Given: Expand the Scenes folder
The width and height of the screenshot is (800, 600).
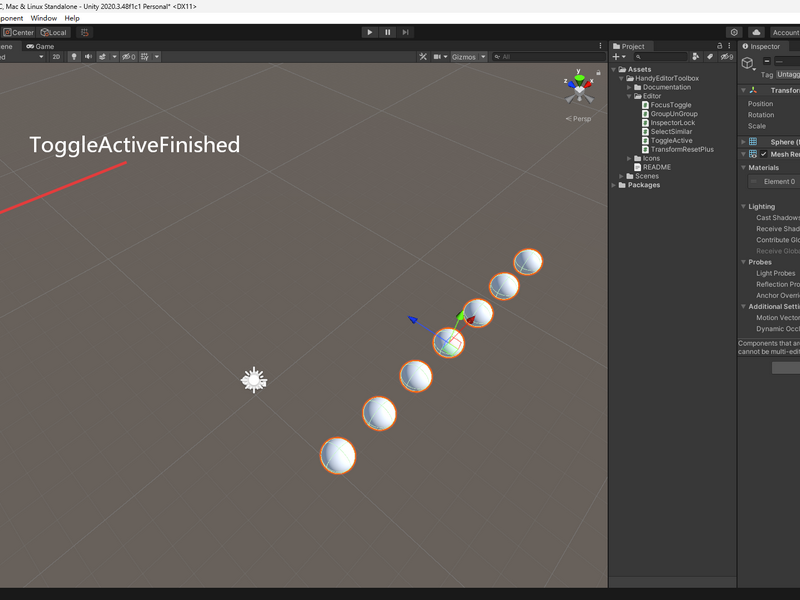Looking at the screenshot, I should (621, 176).
